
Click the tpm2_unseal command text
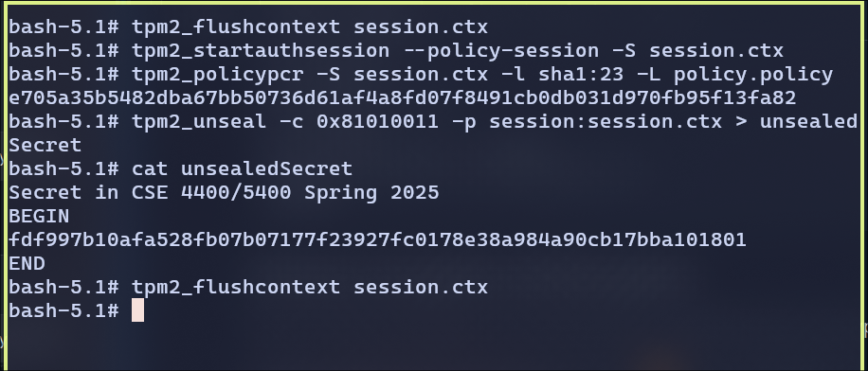(x=495, y=122)
